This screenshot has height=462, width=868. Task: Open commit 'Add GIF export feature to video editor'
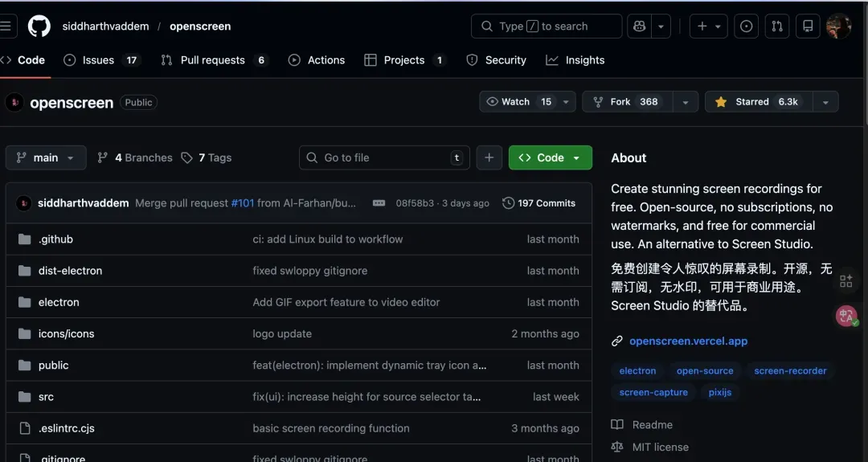click(x=346, y=302)
